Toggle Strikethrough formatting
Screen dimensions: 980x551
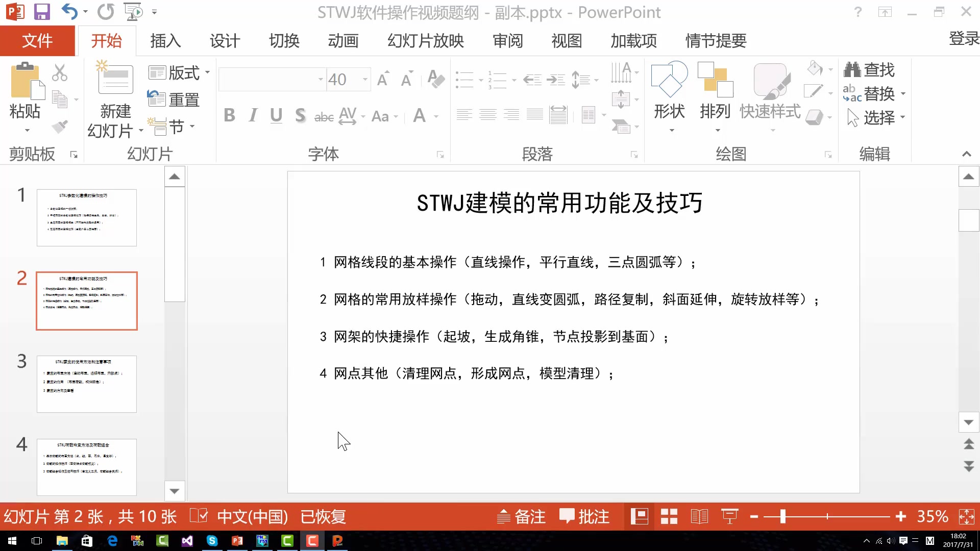[324, 117]
